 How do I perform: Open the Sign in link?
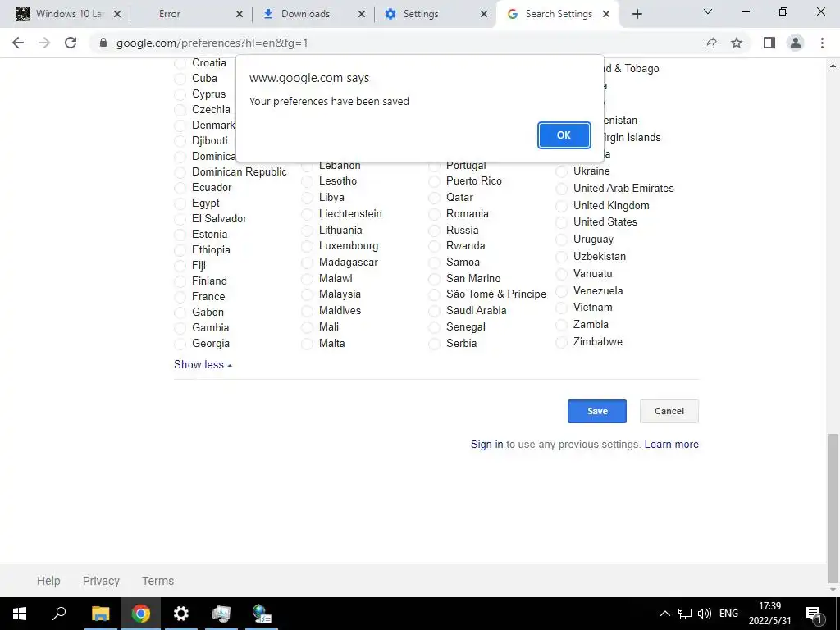(486, 444)
